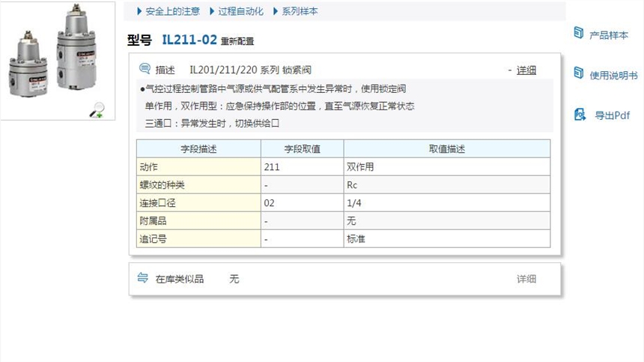644x362 pixels.
Task: Click the 使用说明书 manual icon
Action: (x=578, y=73)
